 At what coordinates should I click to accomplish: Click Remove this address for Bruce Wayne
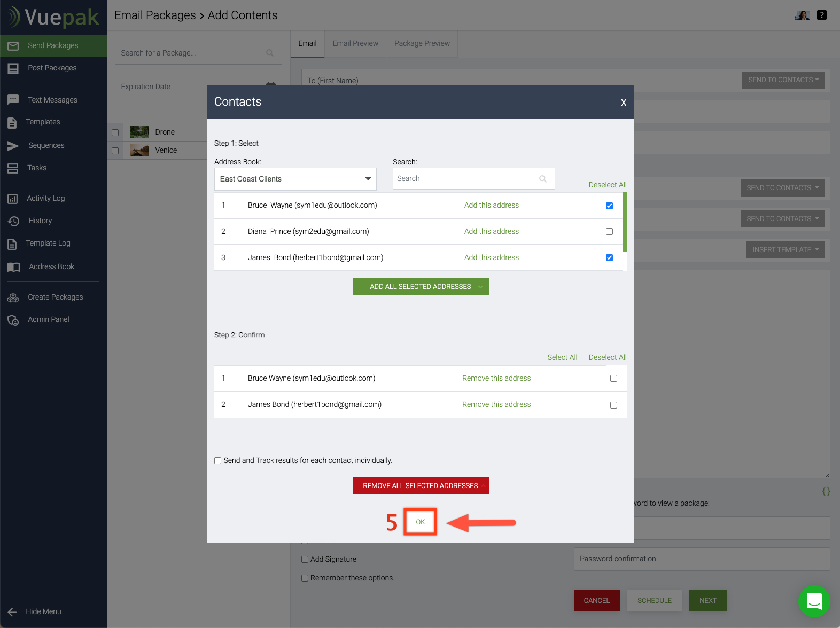tap(496, 379)
